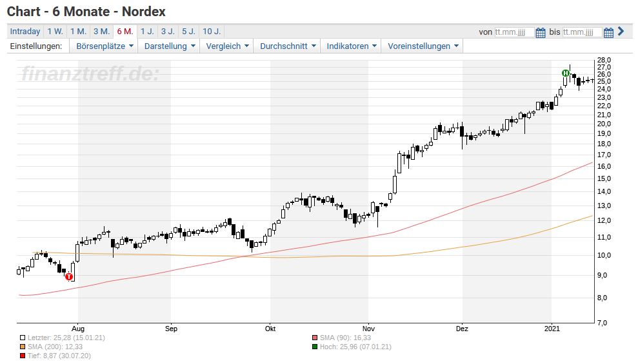Select the 3 M. range tab
The image size is (638, 364).
click(102, 32)
